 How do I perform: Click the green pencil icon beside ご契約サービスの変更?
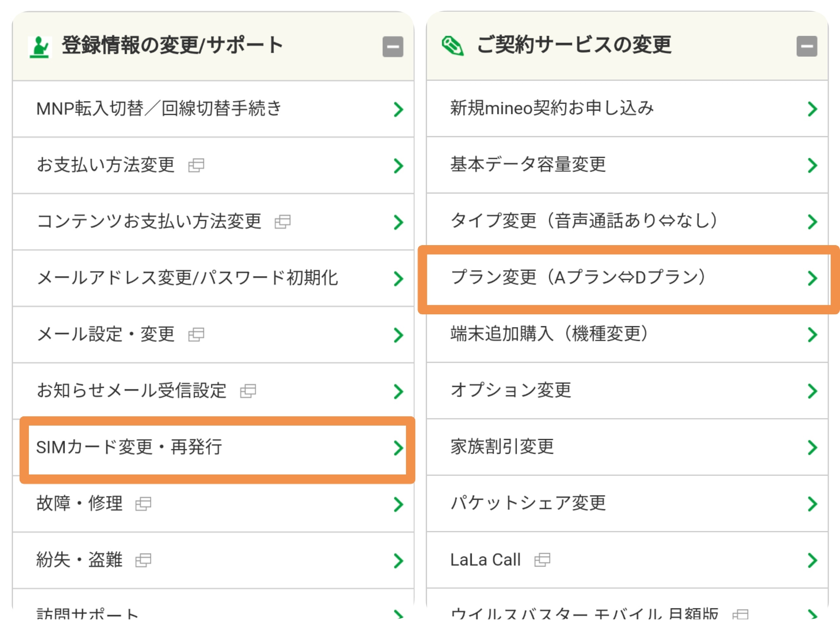coord(452,46)
